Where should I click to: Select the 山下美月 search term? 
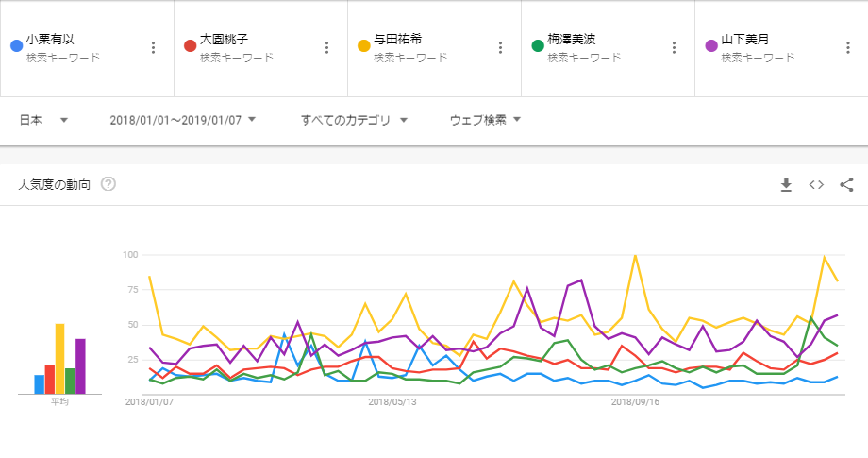tap(745, 40)
